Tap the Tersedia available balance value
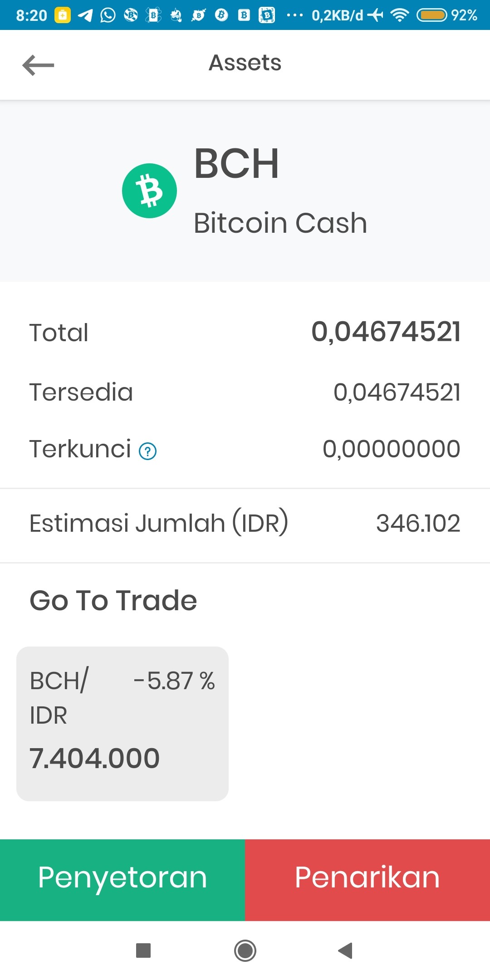 pos(397,392)
